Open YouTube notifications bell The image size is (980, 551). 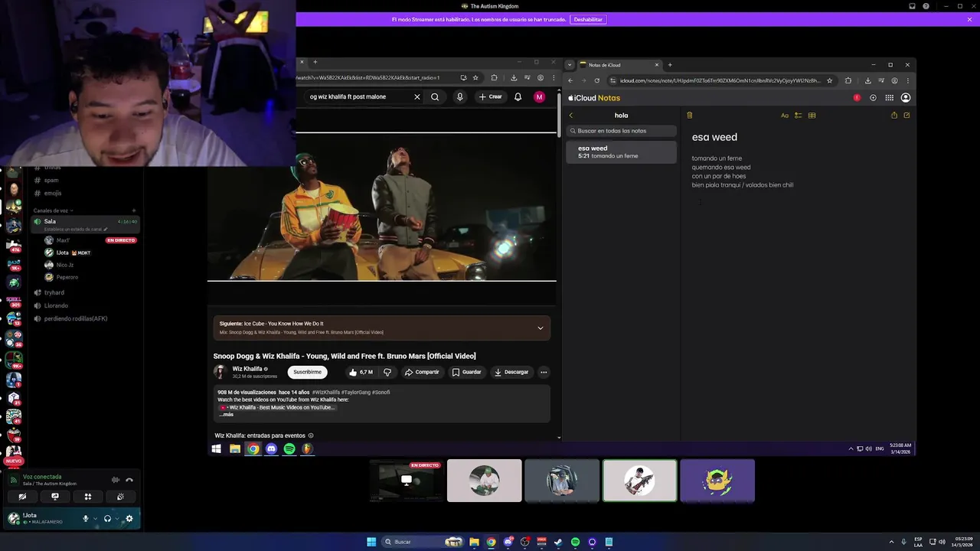pos(518,97)
